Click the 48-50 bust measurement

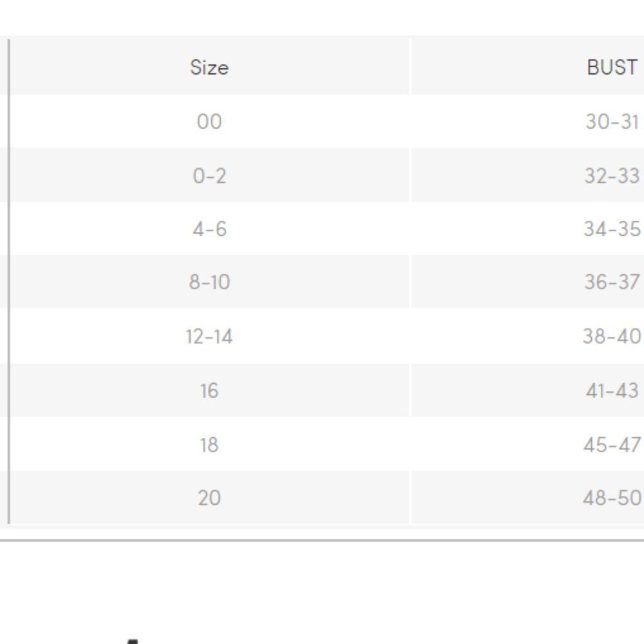(x=612, y=498)
